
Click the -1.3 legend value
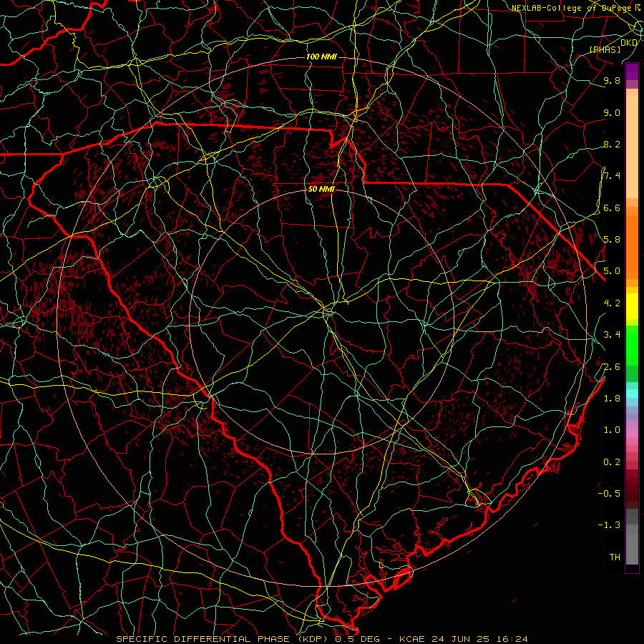(609, 525)
